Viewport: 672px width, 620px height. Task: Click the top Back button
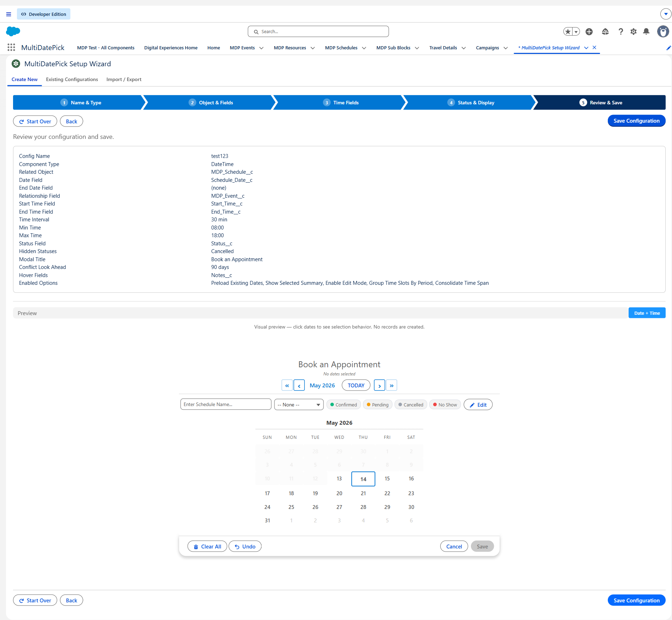[71, 121]
